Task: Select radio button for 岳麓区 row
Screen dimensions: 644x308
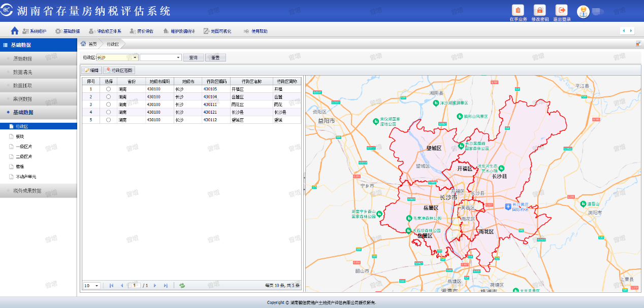Action: point(108,96)
